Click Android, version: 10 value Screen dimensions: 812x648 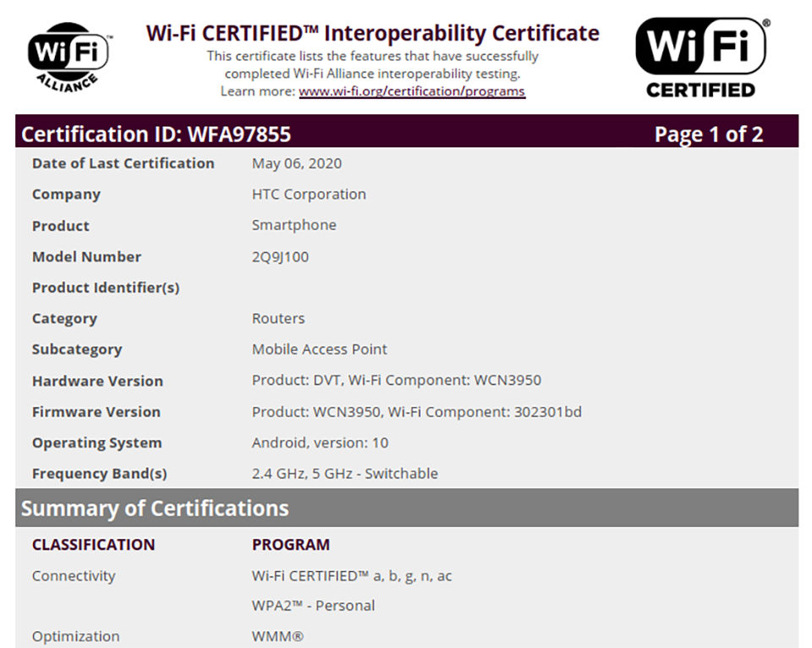tap(320, 443)
